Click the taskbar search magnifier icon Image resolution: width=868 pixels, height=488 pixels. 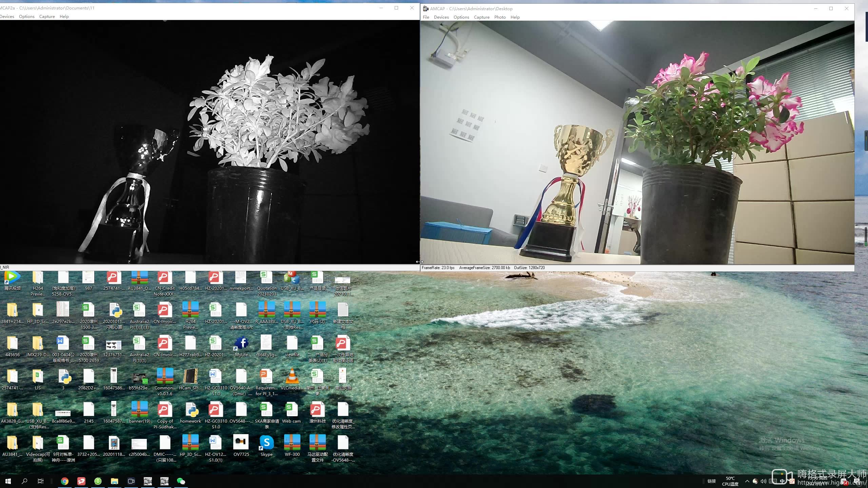click(x=24, y=481)
